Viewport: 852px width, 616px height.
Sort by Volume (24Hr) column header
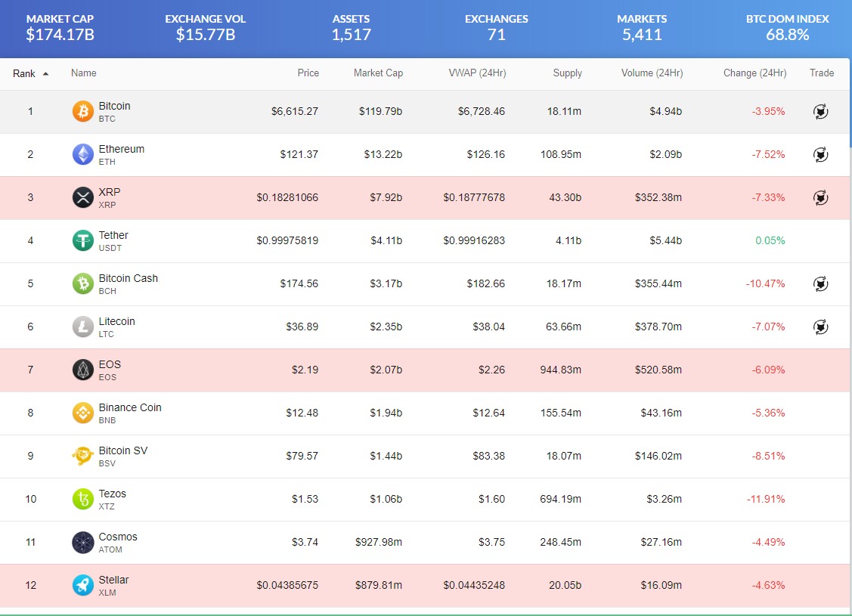652,73
